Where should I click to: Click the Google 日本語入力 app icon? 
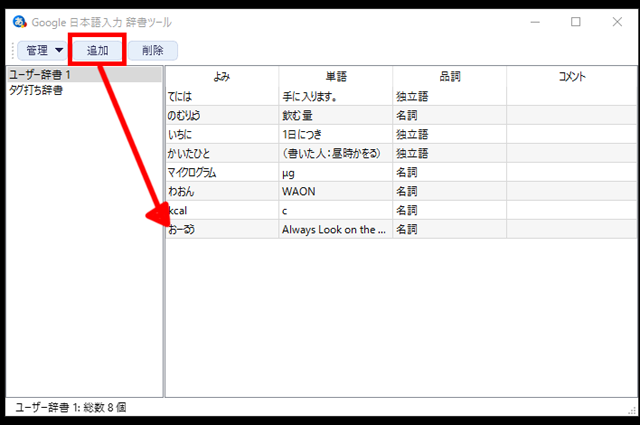[x=19, y=22]
